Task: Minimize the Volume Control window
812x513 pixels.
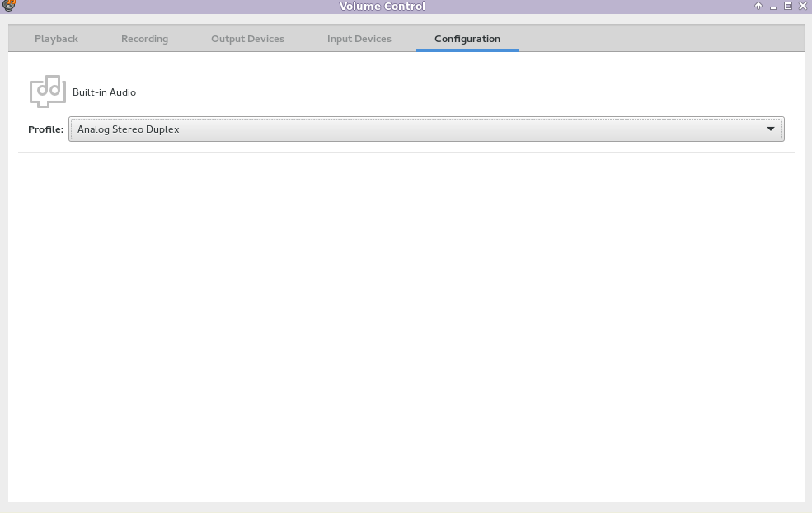Action: click(773, 6)
